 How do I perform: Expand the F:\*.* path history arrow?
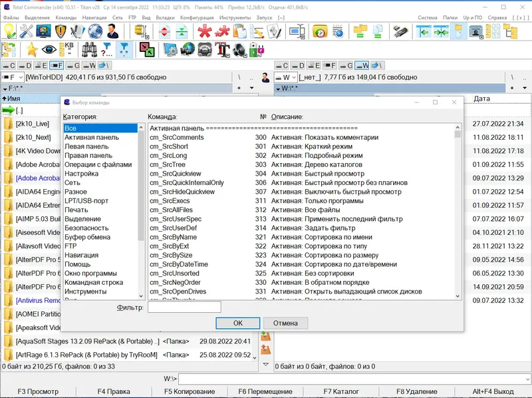click(x=5, y=89)
